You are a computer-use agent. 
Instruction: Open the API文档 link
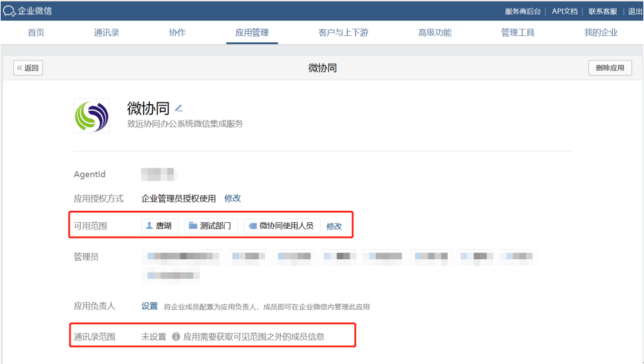click(564, 11)
